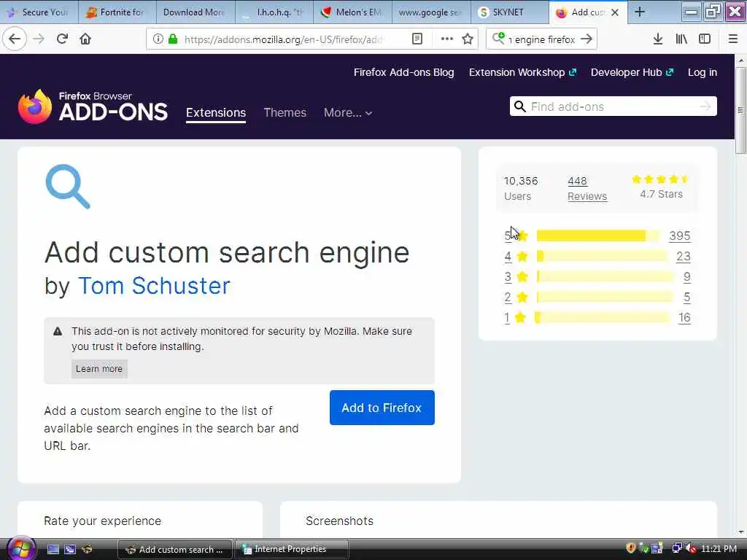Click the forward navigation arrow

tap(39, 39)
